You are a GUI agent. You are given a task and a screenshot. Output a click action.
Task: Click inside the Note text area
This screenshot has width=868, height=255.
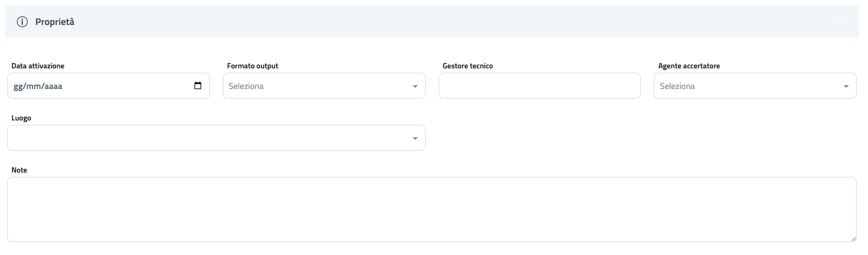[432, 209]
